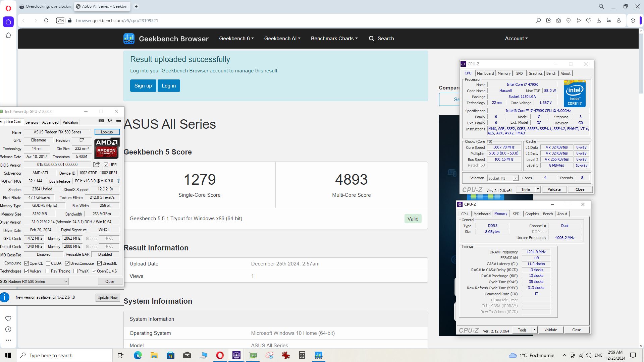Expand the Geekbench AI dropdown menu
This screenshot has width=644, height=362.
pyautogui.click(x=282, y=39)
